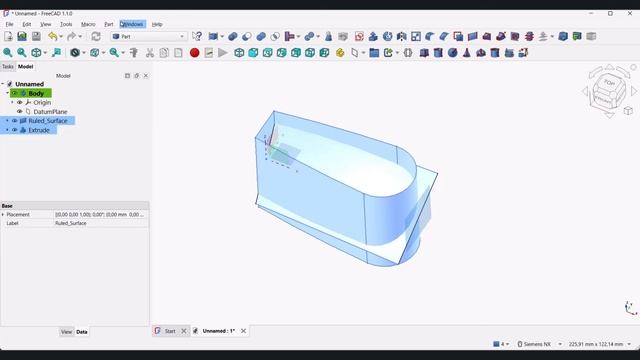640x360 pixels.
Task: Open the Help menu
Action: click(x=157, y=24)
